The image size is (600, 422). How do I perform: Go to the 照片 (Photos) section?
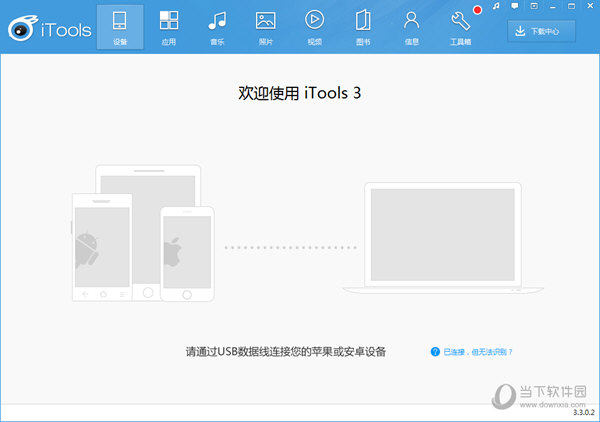(x=266, y=28)
